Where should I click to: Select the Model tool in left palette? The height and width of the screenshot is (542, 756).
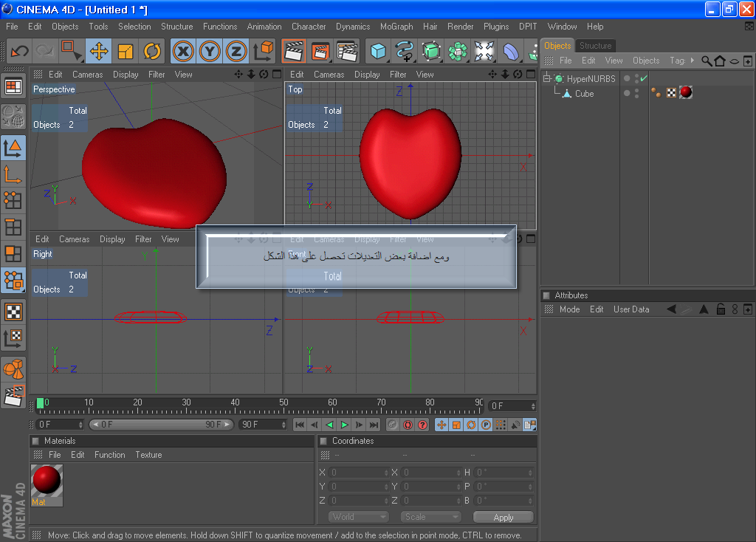pyautogui.click(x=13, y=148)
